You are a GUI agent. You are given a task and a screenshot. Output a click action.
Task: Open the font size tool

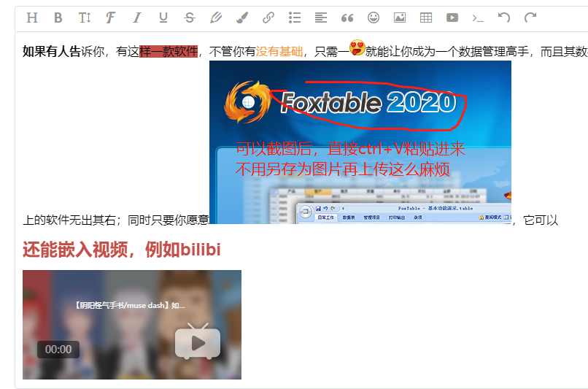[85, 18]
